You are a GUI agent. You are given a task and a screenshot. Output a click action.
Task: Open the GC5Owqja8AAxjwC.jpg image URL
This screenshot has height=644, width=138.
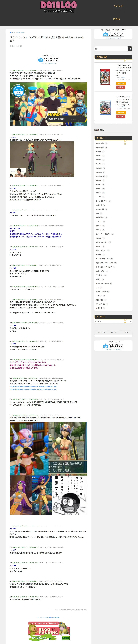[33, 386]
